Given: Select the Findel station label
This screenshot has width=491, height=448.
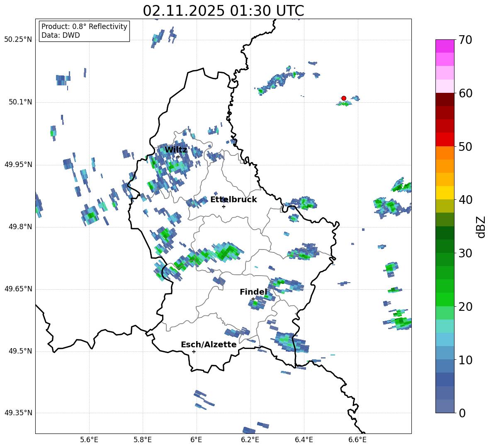Looking at the screenshot, I should coord(253,292).
